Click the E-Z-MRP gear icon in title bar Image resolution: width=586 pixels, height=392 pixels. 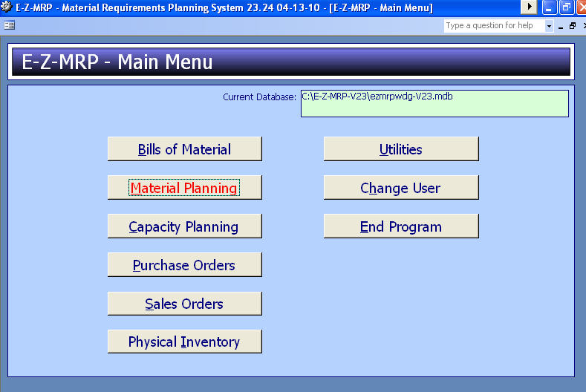tap(7, 7)
